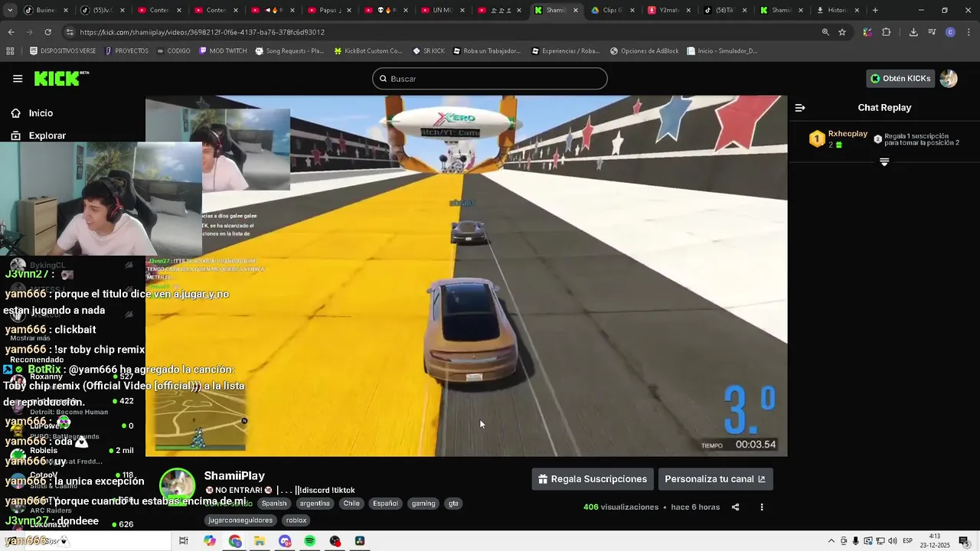Open MOD TWITCH bookmark

223,51
